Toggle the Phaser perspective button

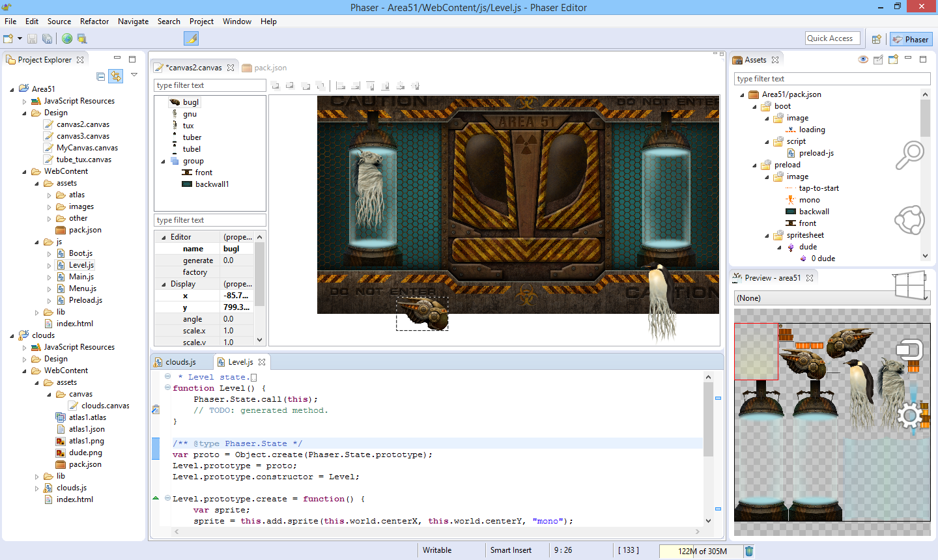[x=911, y=39]
